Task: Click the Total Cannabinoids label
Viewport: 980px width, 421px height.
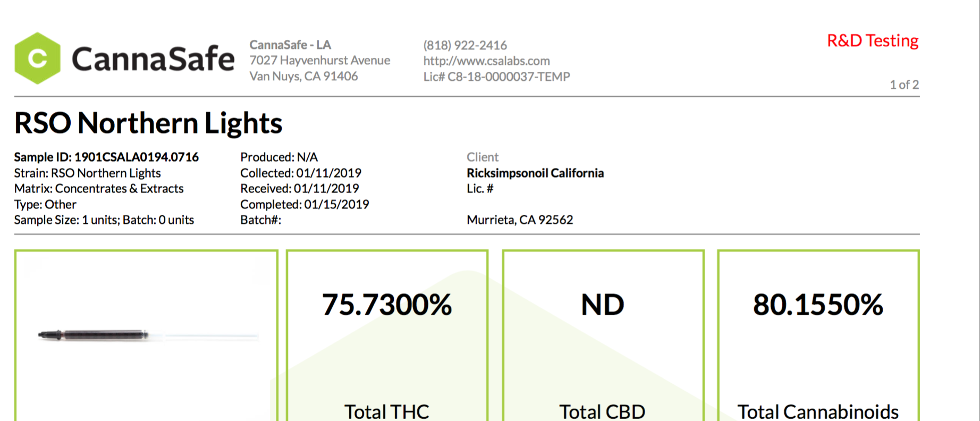Action: [818, 411]
